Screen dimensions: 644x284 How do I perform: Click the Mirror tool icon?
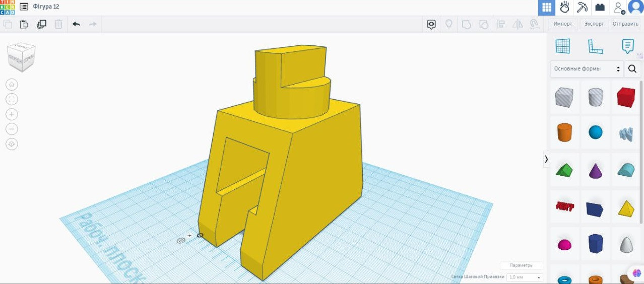[518, 24]
